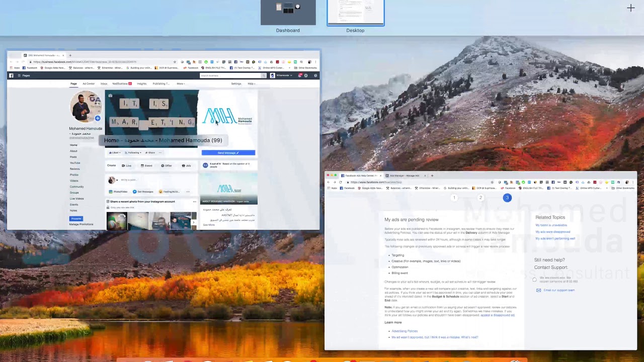Click the camera icon on cover photo
Image resolution: width=644 pixels, height=362 pixels.
pyautogui.click(x=110, y=96)
